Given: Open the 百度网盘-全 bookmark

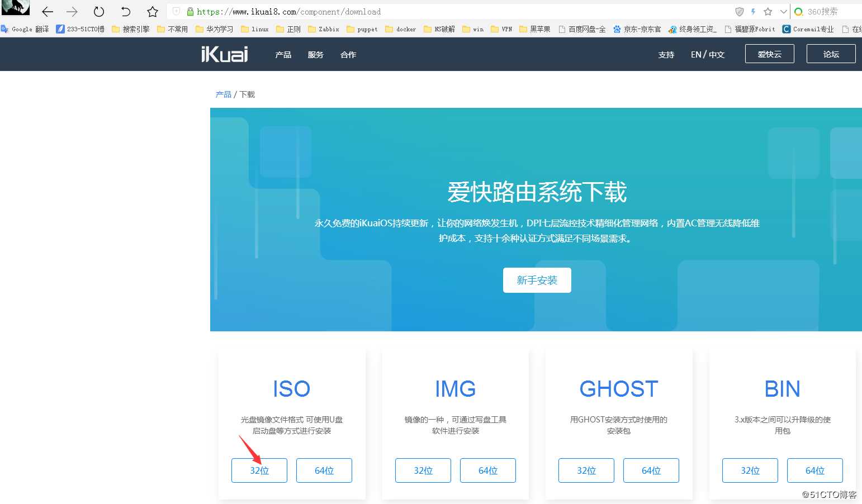Looking at the screenshot, I should (582, 29).
